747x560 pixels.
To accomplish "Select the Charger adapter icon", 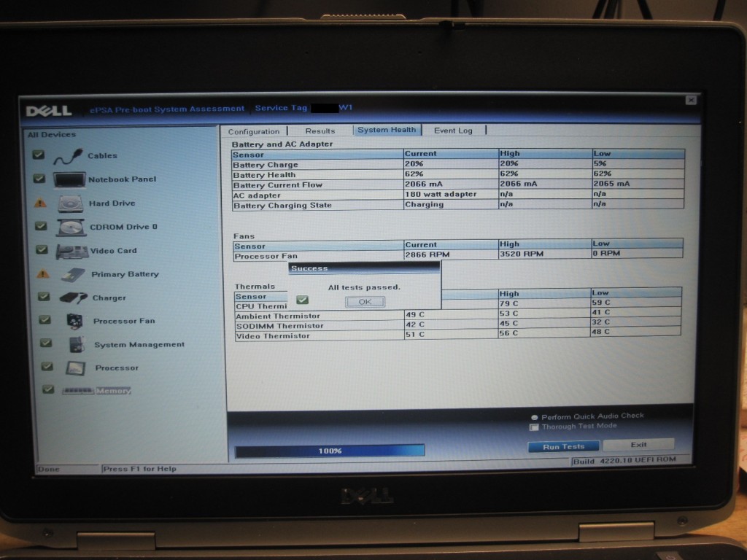I will [x=74, y=297].
